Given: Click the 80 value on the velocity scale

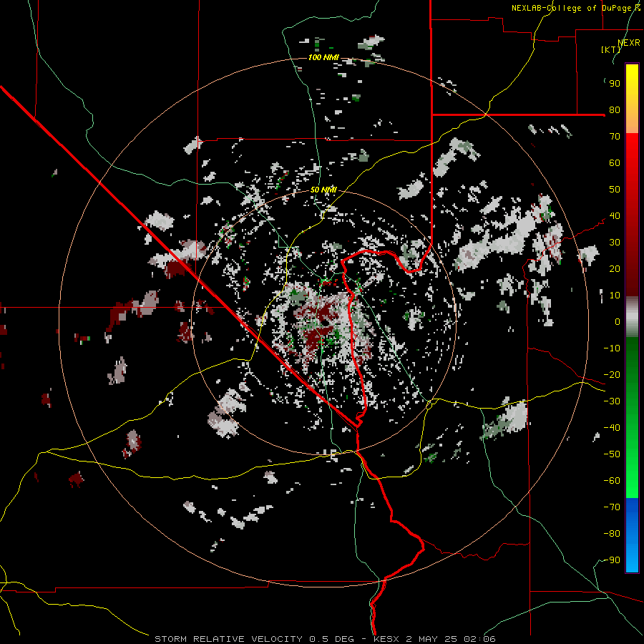Looking at the screenshot, I should coord(615,110).
